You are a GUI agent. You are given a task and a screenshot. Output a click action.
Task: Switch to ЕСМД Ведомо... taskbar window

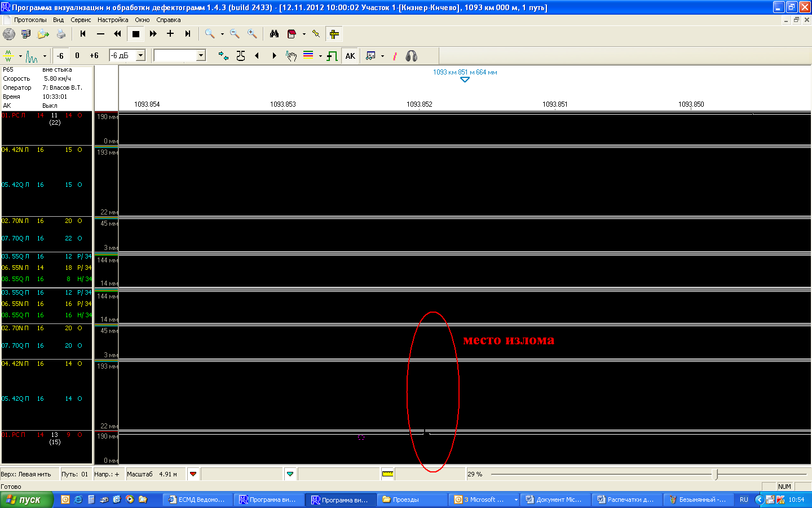(198, 500)
